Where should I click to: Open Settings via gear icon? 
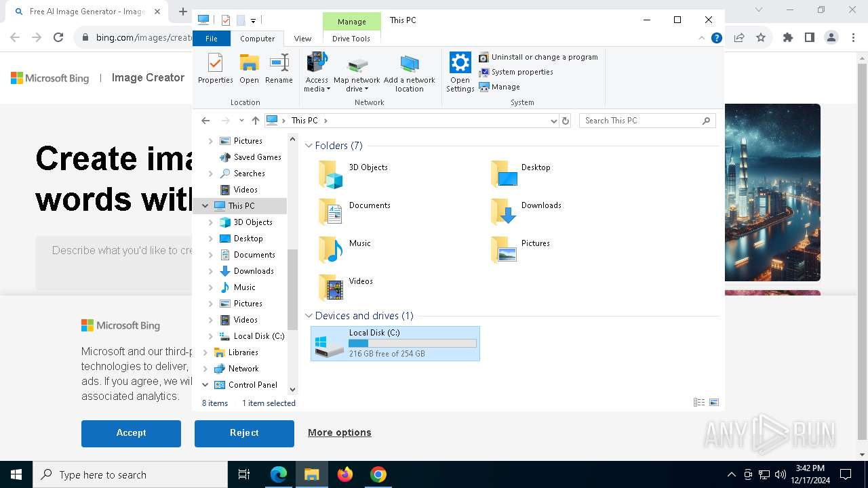pyautogui.click(x=460, y=73)
